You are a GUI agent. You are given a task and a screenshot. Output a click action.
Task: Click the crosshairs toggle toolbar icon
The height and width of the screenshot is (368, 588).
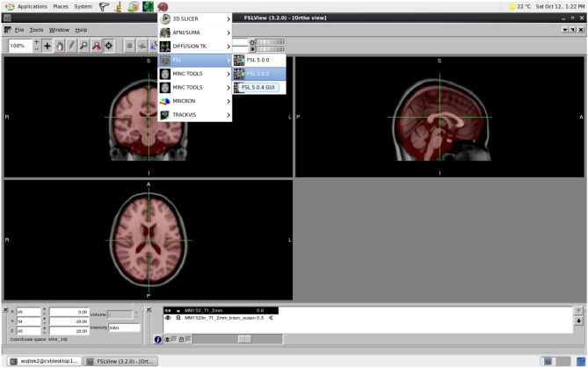[x=108, y=45]
